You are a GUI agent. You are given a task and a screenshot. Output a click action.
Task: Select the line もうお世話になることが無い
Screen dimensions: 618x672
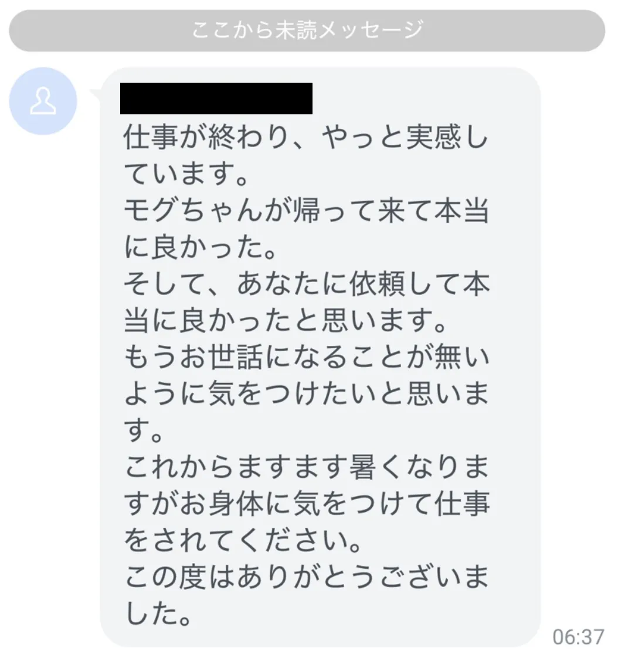point(306,358)
